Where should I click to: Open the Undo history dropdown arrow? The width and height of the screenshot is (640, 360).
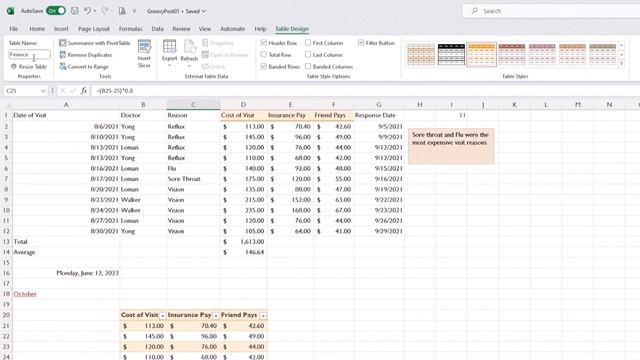pos(95,11)
